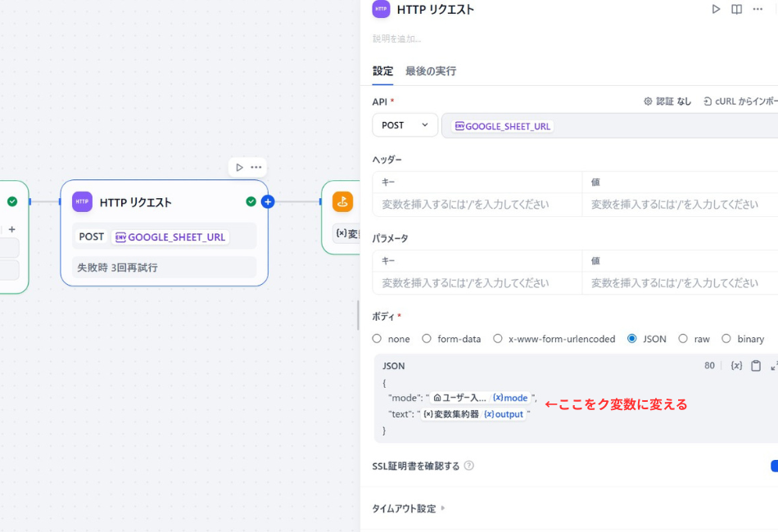This screenshot has height=532, width=778.
Task: Click the {x} variable icon in JSON editor toolbar
Action: (x=735, y=365)
